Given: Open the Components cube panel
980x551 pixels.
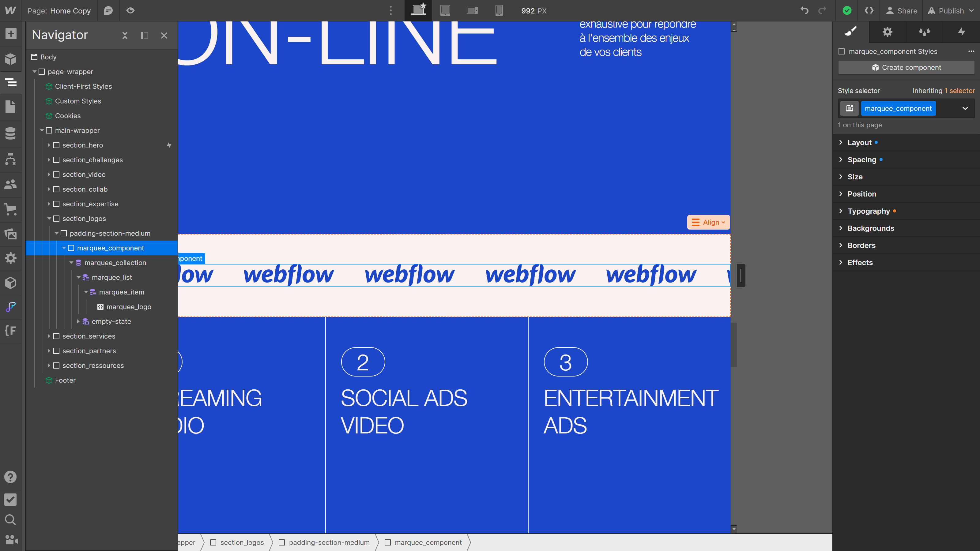Looking at the screenshot, I should click(x=10, y=59).
